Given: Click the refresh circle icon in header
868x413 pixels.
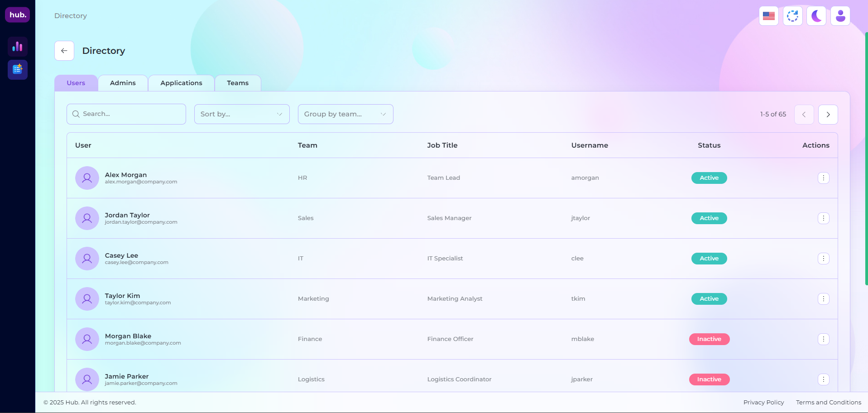Looking at the screenshot, I should click(792, 16).
